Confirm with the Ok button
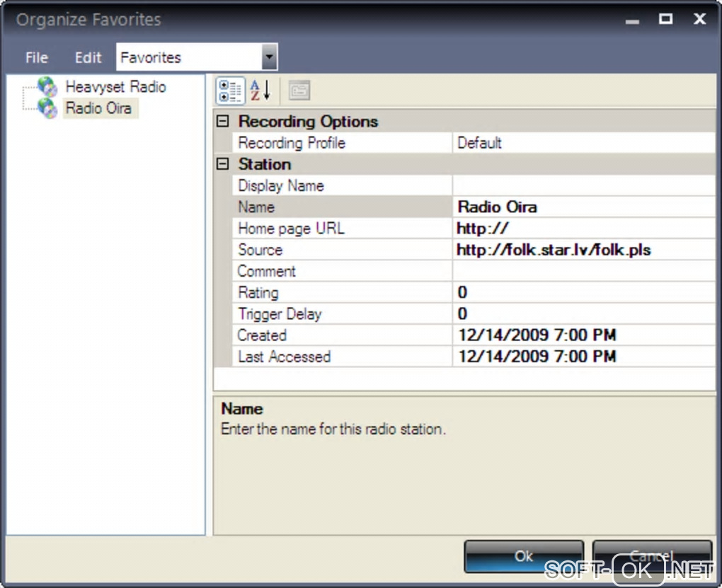 click(524, 556)
